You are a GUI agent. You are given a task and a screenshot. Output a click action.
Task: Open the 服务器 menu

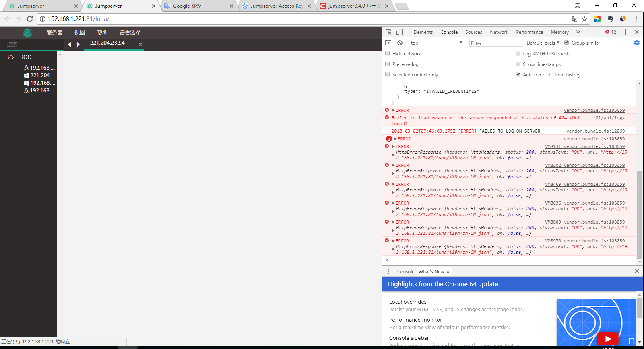click(x=54, y=33)
